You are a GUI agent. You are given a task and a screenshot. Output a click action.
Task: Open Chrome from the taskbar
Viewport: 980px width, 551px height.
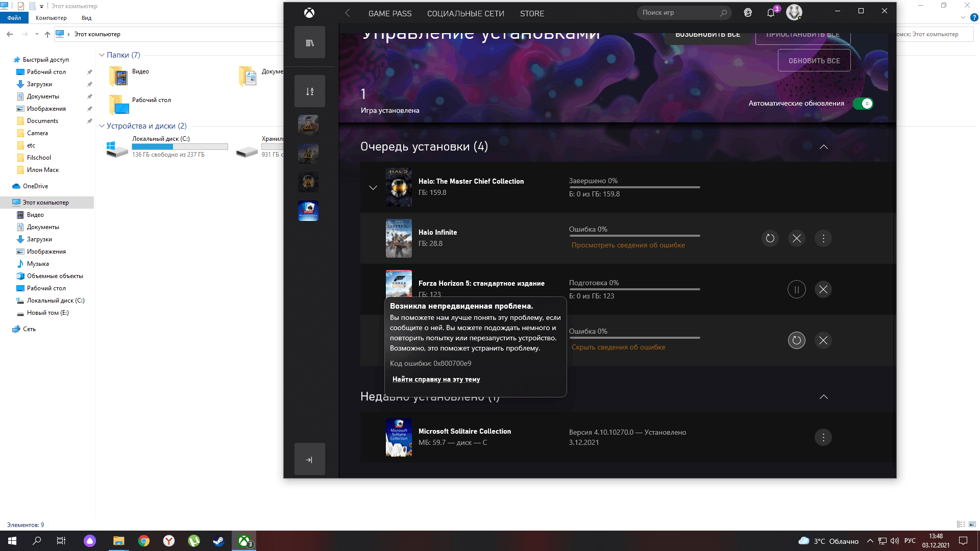click(x=144, y=541)
